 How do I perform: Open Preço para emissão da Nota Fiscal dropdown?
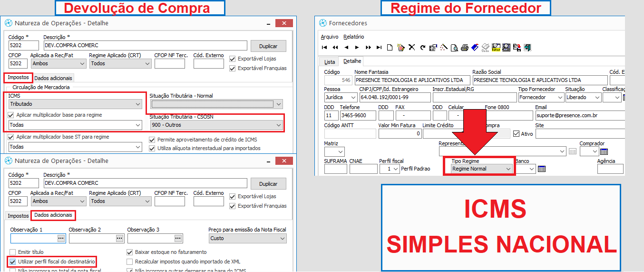tap(247, 238)
